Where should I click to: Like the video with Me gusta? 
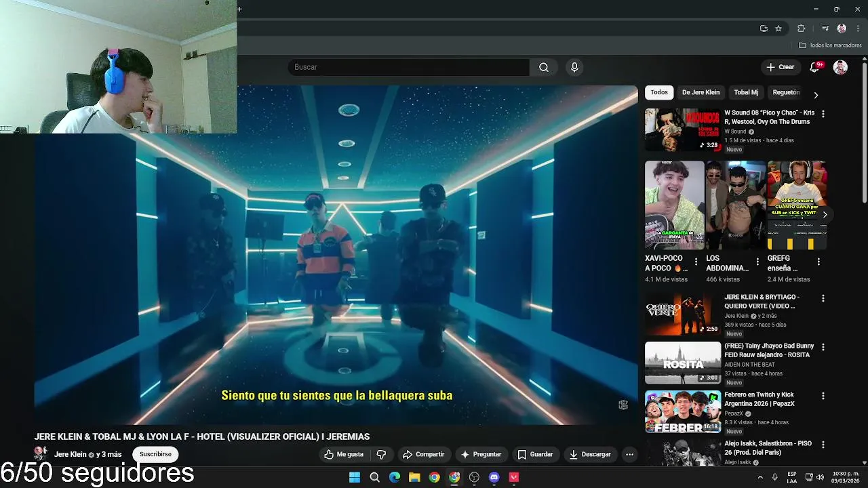point(344,454)
